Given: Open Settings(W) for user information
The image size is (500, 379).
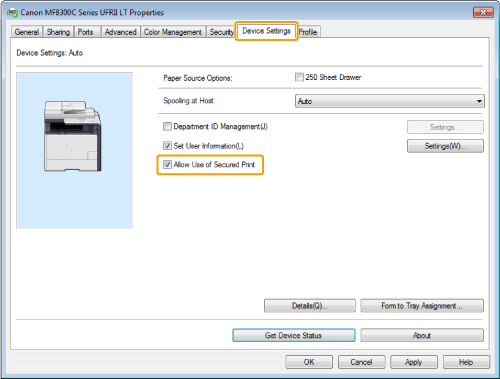Looking at the screenshot, I should pyautogui.click(x=445, y=146).
